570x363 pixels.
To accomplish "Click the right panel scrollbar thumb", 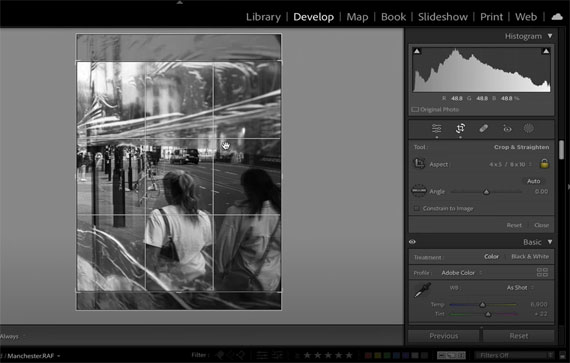I will click(x=562, y=150).
